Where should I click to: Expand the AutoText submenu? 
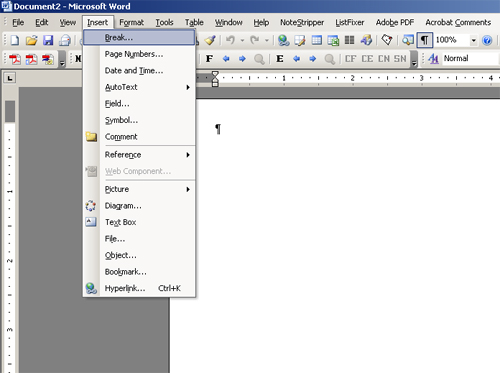139,87
